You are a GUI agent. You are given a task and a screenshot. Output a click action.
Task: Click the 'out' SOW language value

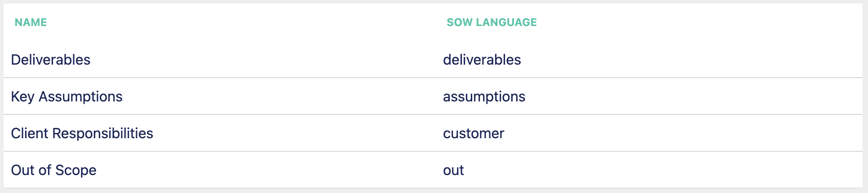pos(453,170)
